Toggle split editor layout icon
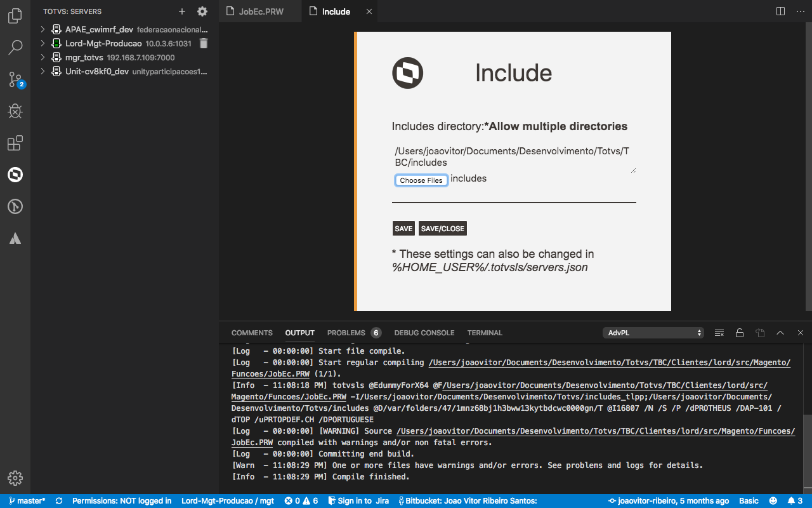 pyautogui.click(x=779, y=11)
